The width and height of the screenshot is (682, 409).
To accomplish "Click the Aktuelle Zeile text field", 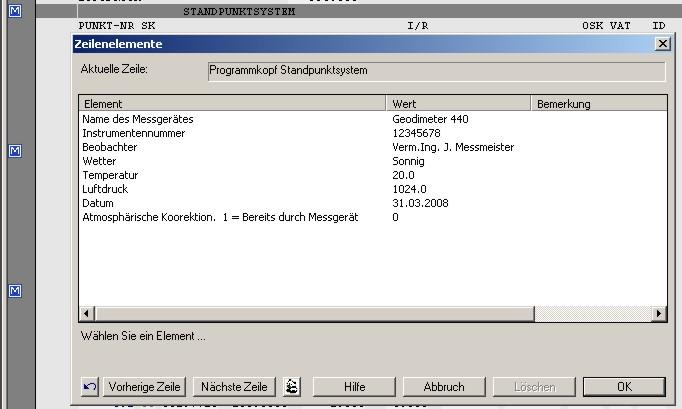I will [435, 71].
